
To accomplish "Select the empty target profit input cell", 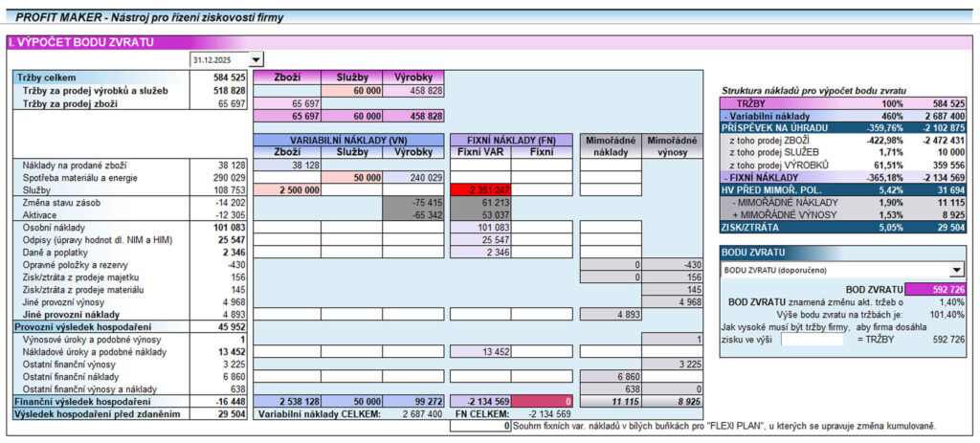I will 813,339.
